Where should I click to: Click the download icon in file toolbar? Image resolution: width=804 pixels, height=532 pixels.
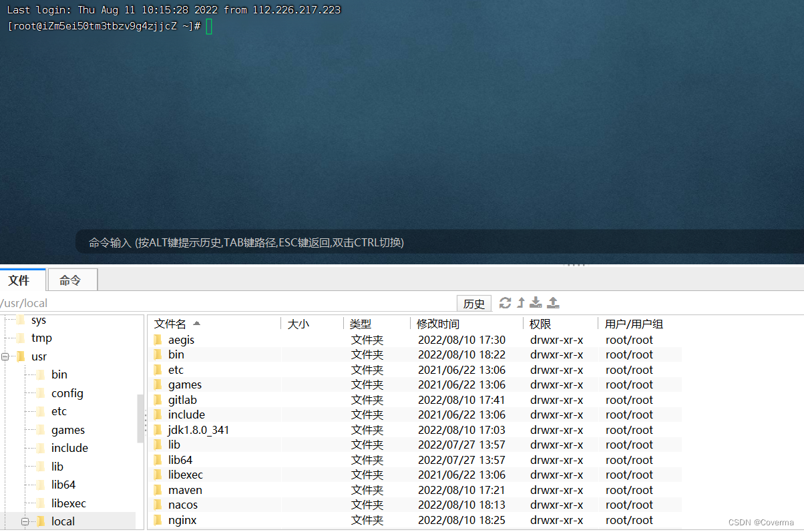pyautogui.click(x=536, y=303)
